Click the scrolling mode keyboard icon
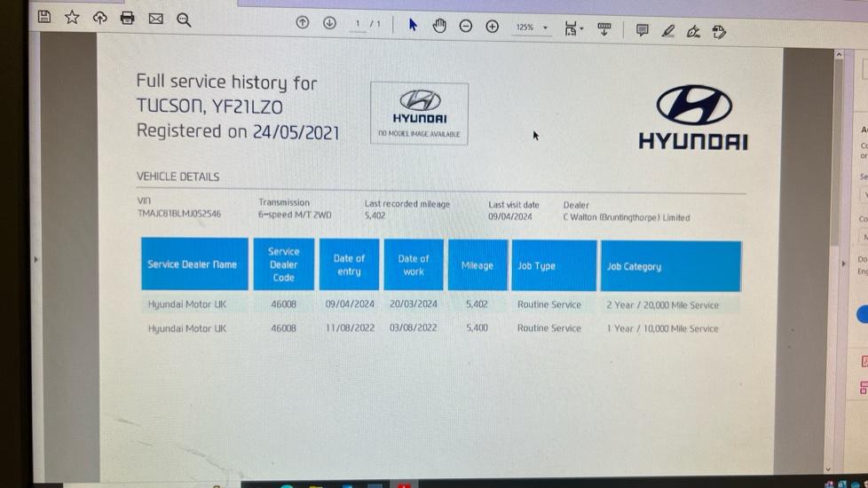 pos(604,28)
